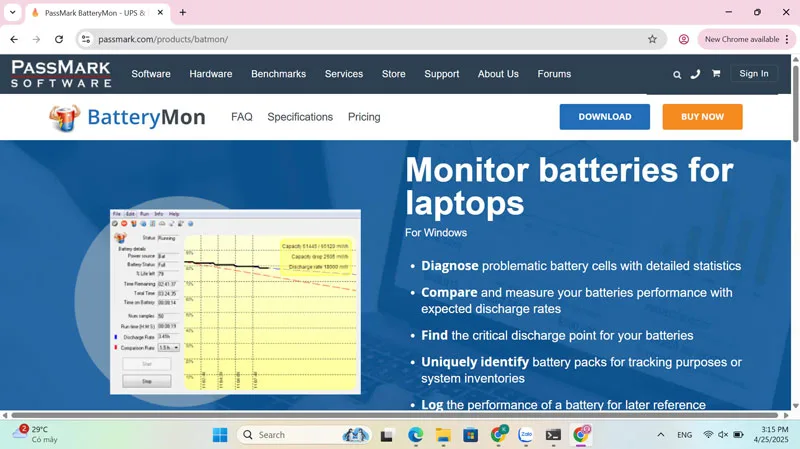800x449 pixels.
Task: Open the About Us menu
Action: (498, 74)
